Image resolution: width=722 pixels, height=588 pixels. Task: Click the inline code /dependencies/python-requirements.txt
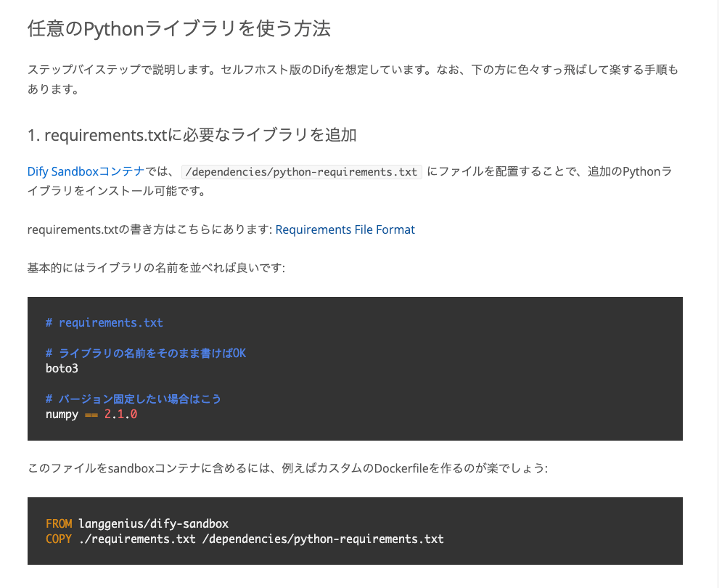[x=302, y=172]
